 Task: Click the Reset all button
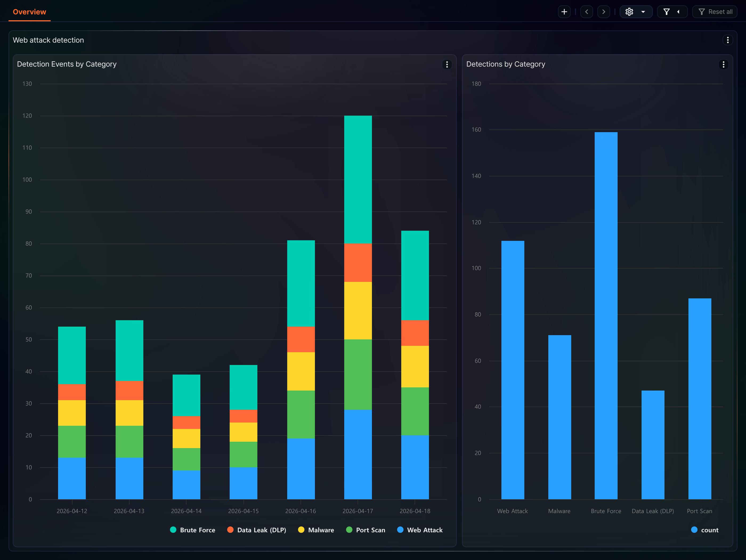(715, 12)
